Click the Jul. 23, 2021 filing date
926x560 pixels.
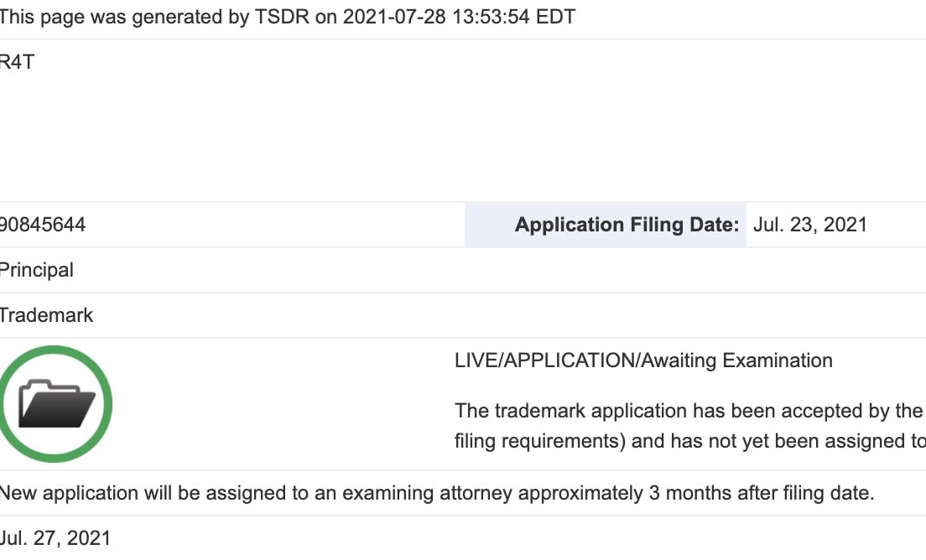point(809,225)
